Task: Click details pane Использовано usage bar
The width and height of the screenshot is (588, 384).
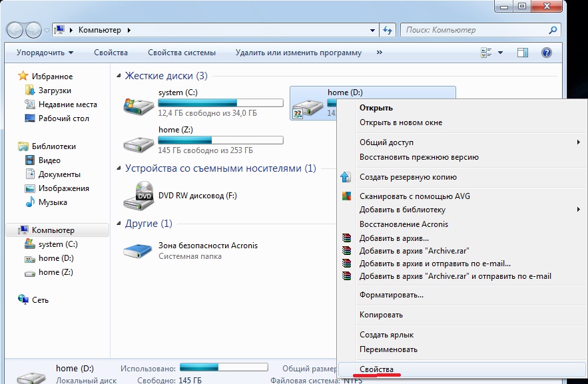Action: (224, 367)
